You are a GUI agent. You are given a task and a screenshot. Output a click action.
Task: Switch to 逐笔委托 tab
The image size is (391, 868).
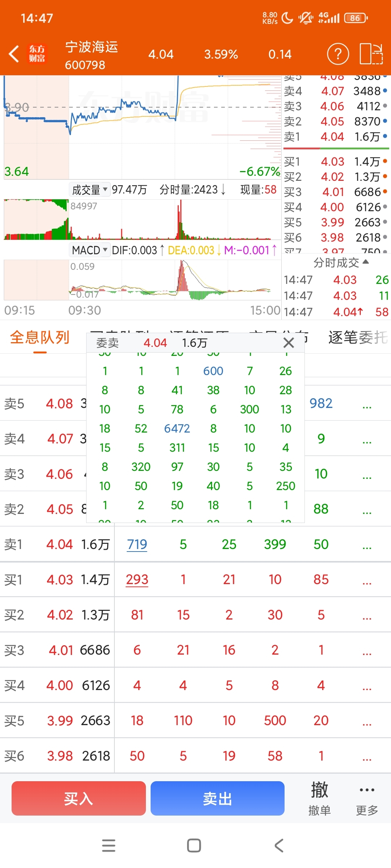coord(358,337)
